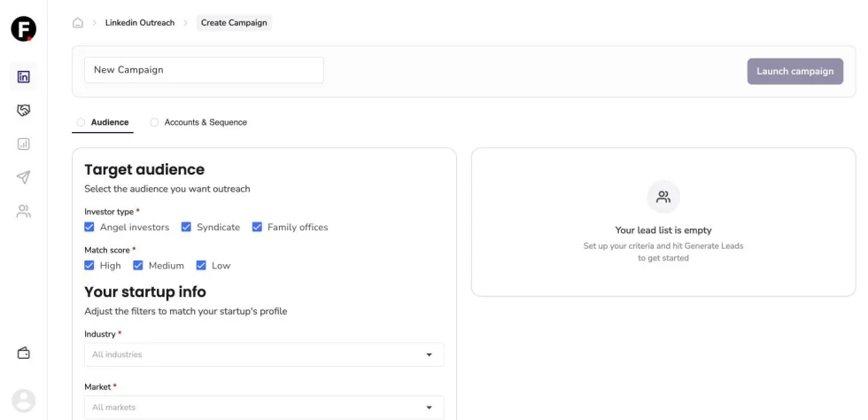Click the Target audience heading
The height and width of the screenshot is (420, 868).
(x=144, y=169)
